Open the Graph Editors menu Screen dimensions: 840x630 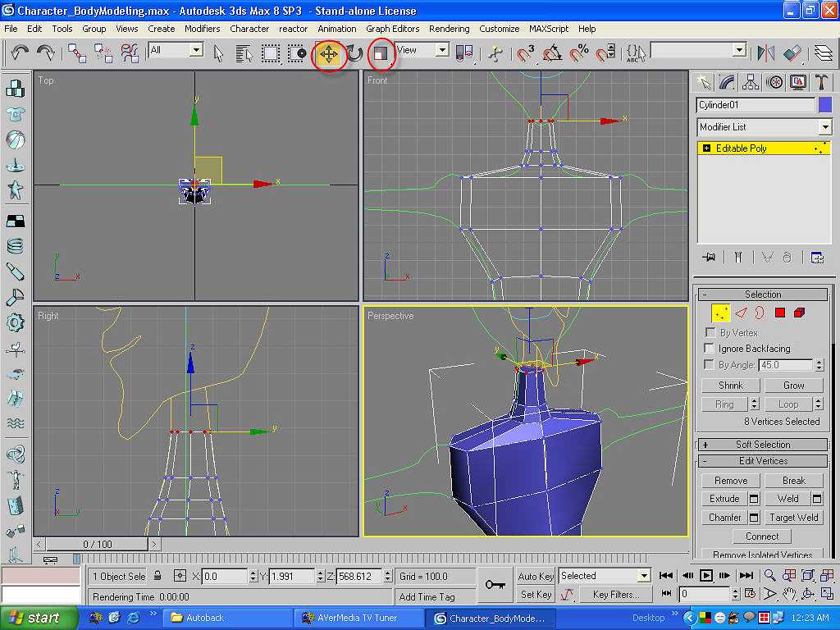[x=393, y=29]
